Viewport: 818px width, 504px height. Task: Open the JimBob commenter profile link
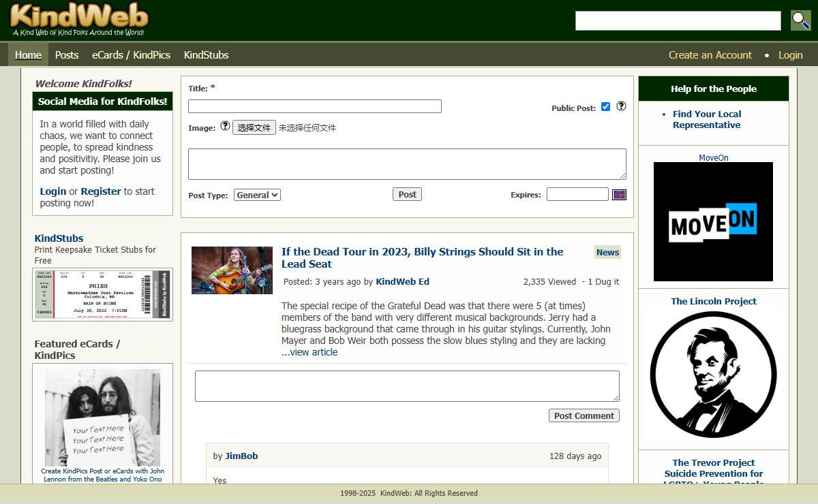click(242, 456)
